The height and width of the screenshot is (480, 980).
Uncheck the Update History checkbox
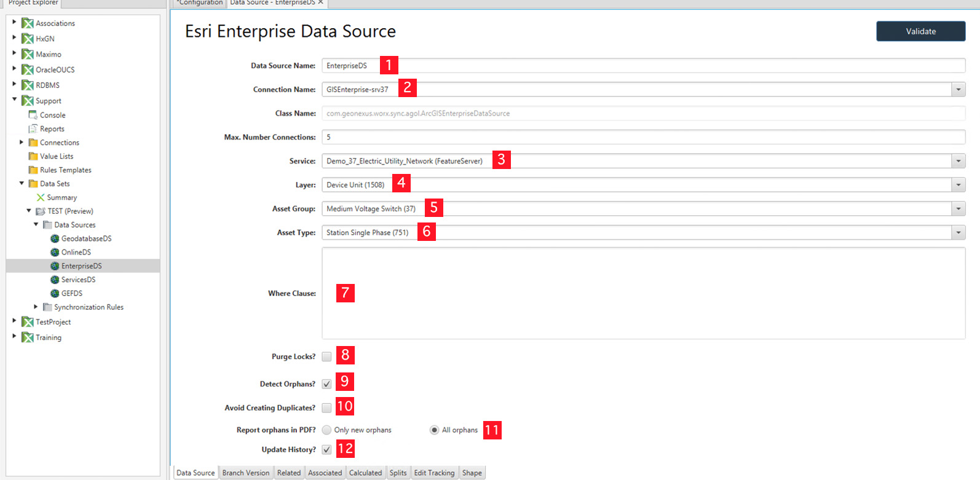(x=326, y=449)
